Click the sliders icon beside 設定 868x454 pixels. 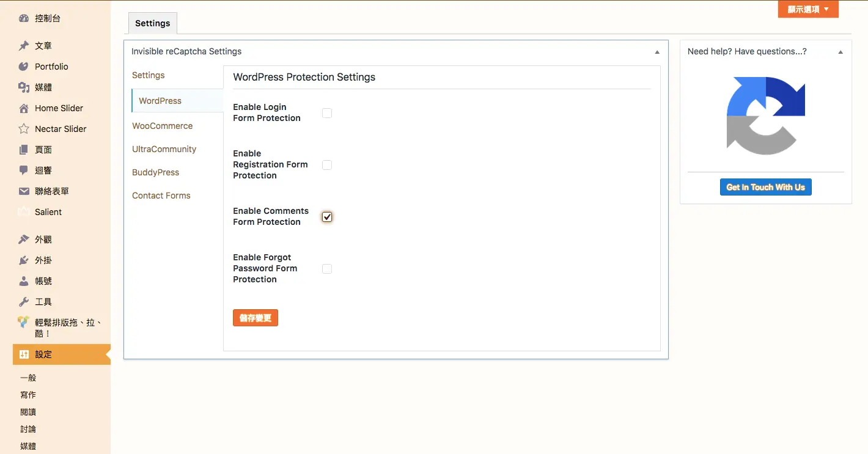point(24,354)
